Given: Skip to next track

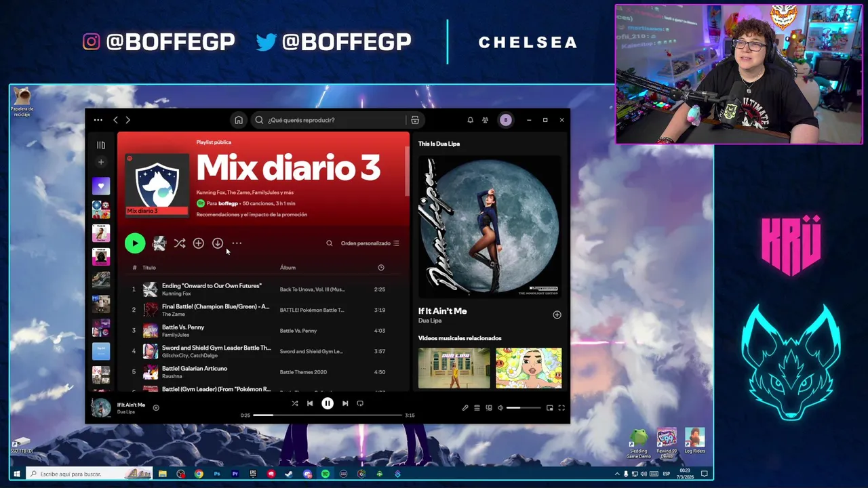Looking at the screenshot, I should point(345,403).
